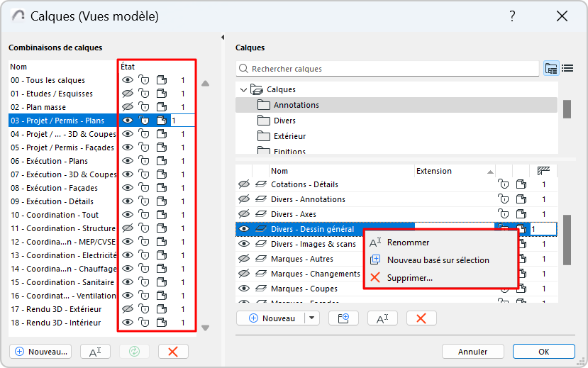The image size is (588, 368).
Task: Show the 01 - Etudes / Esquisses combination
Action: click(128, 94)
